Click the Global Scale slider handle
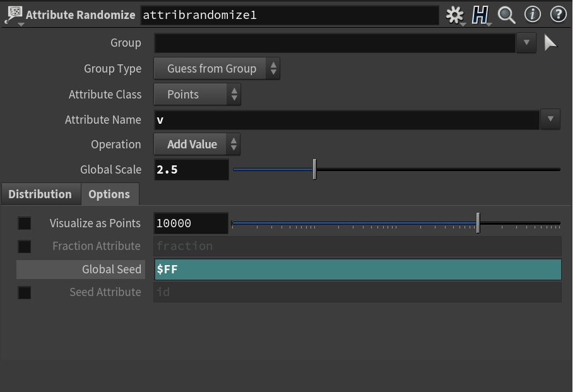Screen dimensions: 575x392 tap(314, 169)
